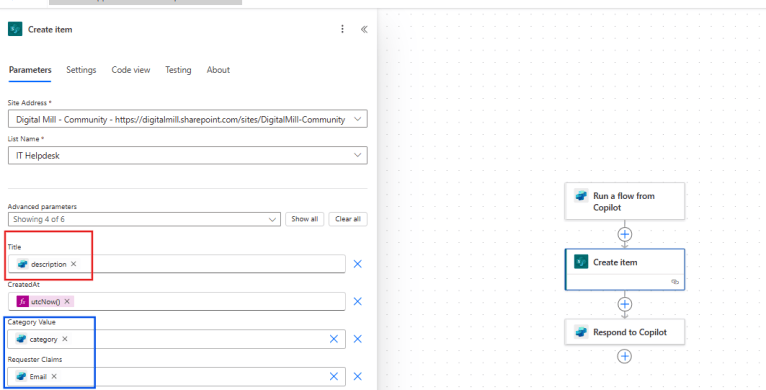Add a step after Run a flow from Copilot

point(624,234)
